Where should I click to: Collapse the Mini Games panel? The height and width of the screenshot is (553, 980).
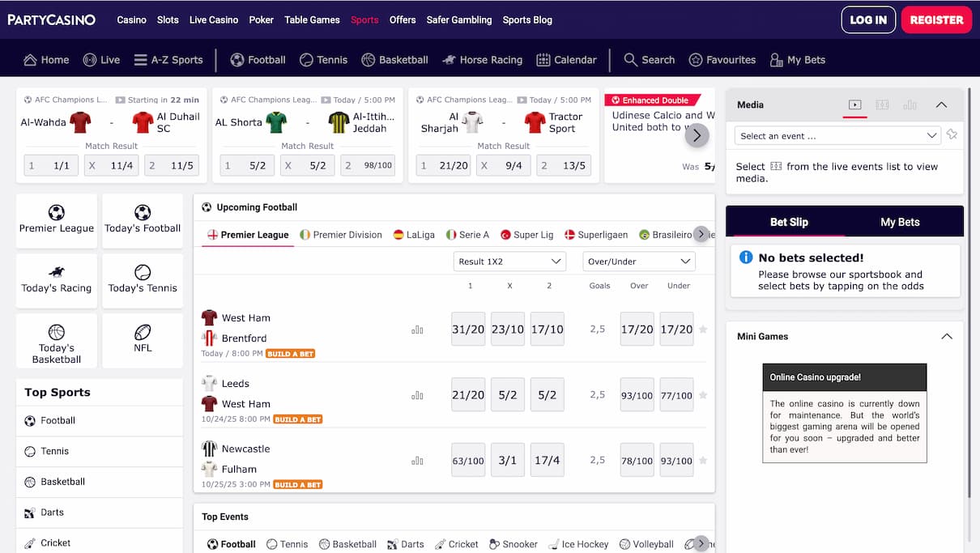click(946, 337)
